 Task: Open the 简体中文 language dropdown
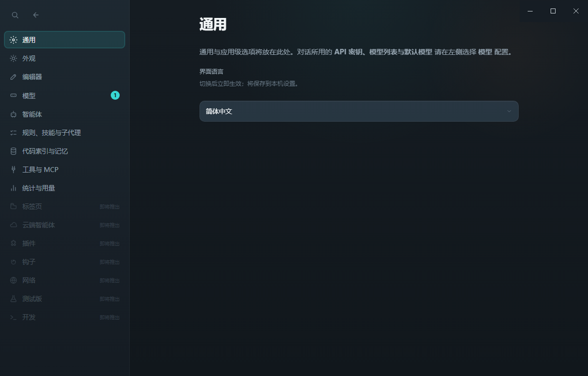359,111
